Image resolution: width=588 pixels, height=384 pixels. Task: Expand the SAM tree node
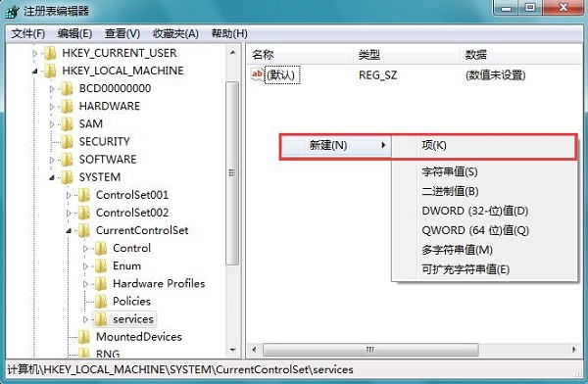pyautogui.click(x=52, y=124)
